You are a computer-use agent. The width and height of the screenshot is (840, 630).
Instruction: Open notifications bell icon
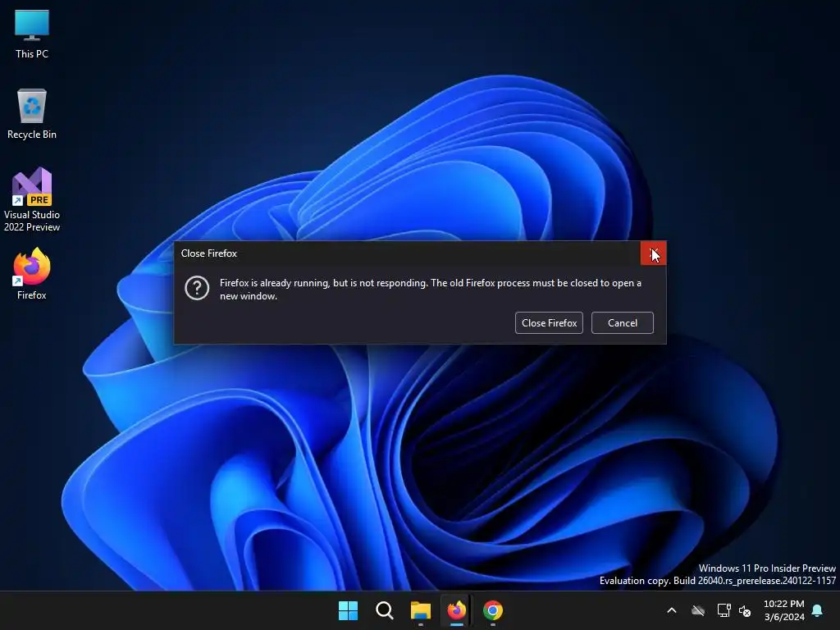coord(818,610)
